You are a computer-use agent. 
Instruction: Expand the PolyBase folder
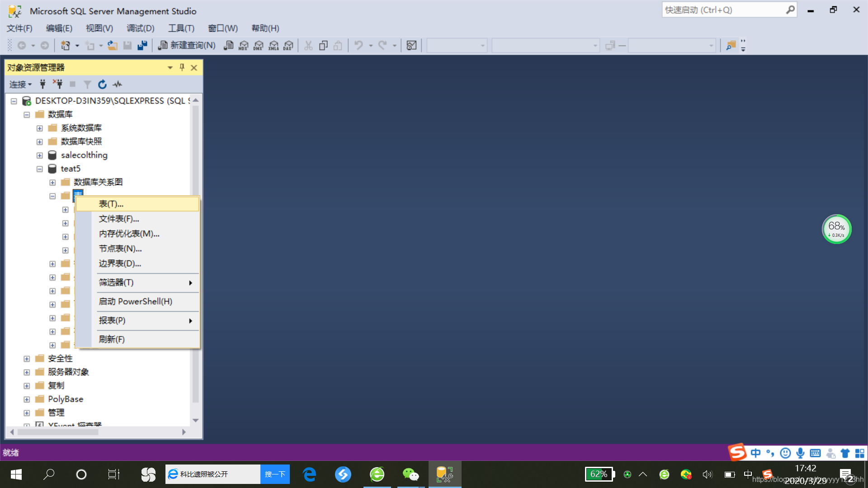tap(27, 399)
